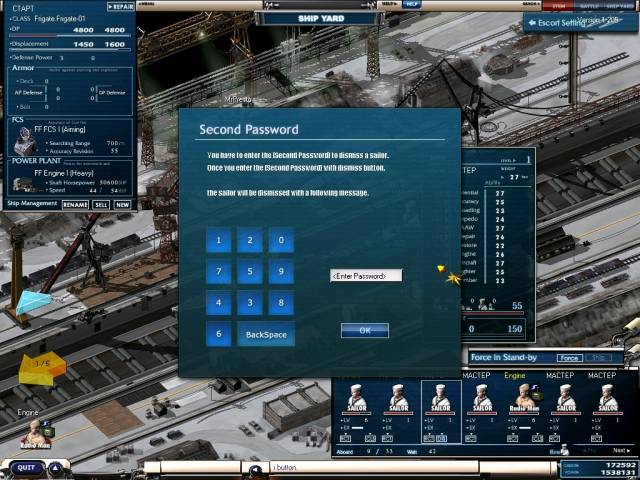Click the QUIT button

[x=26, y=468]
